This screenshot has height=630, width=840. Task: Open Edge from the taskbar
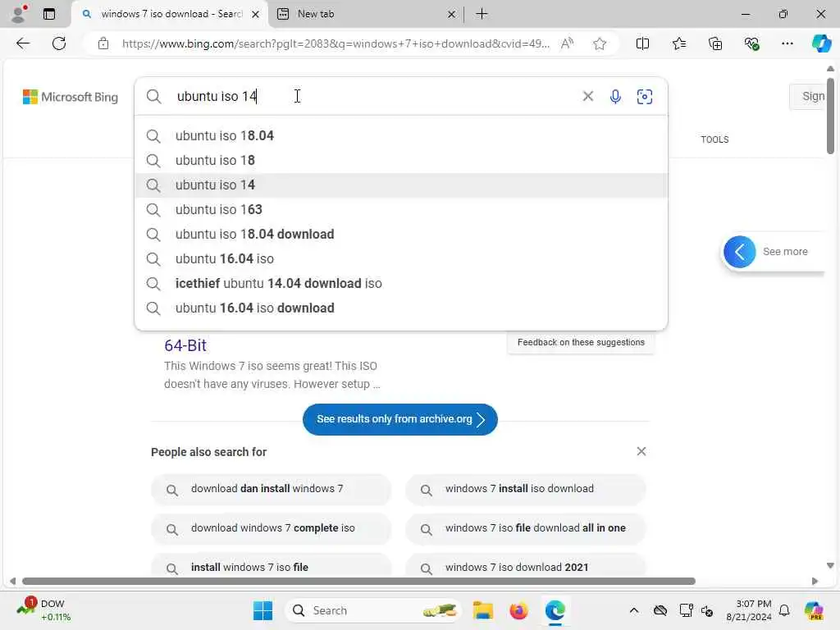[x=555, y=610]
